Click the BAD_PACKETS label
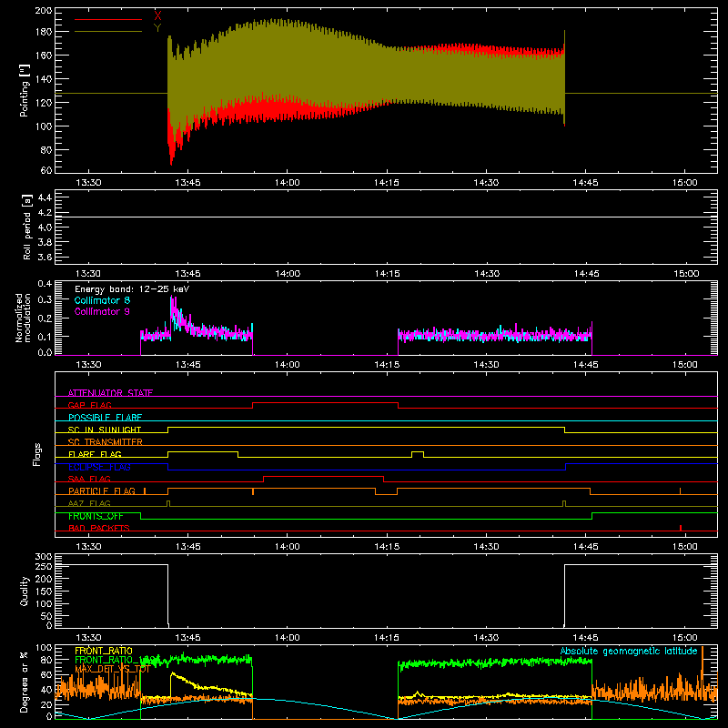Screen dimensions: 728x728 coord(99,528)
